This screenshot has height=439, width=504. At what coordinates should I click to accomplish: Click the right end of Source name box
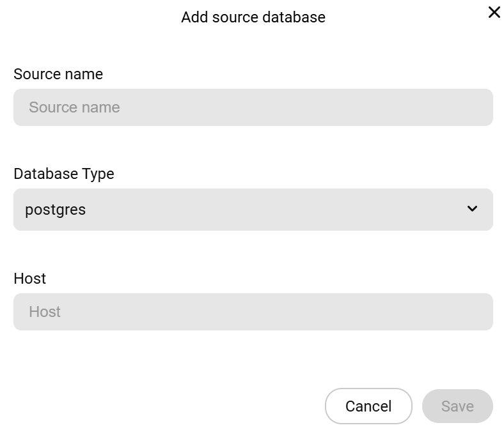(x=476, y=107)
